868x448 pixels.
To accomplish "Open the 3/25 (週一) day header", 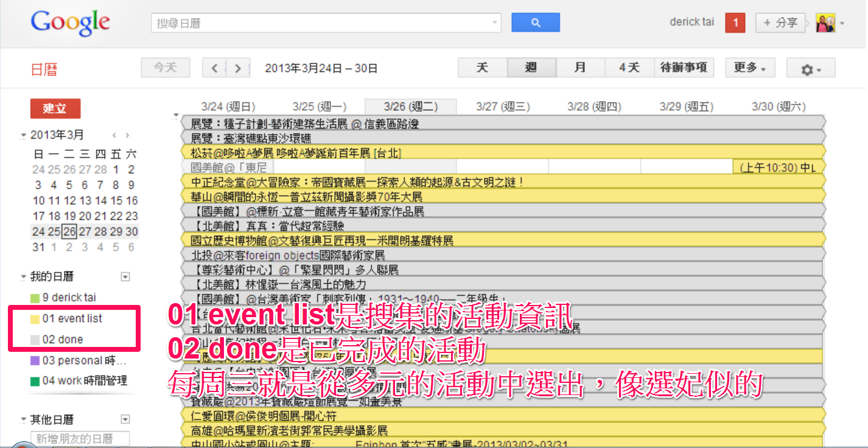I will (x=319, y=107).
